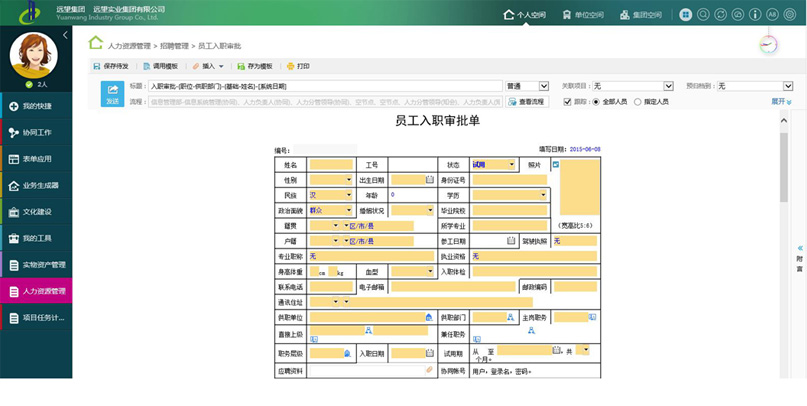The width and height of the screenshot is (807, 406).
Task: Open the 参工日期 calendar picker
Action: point(511,240)
